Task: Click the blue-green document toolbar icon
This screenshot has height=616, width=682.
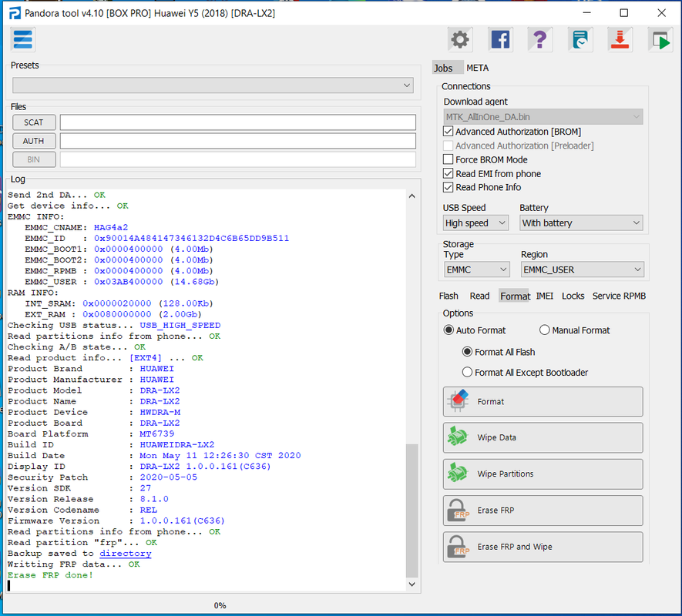Action: pyautogui.click(x=580, y=39)
